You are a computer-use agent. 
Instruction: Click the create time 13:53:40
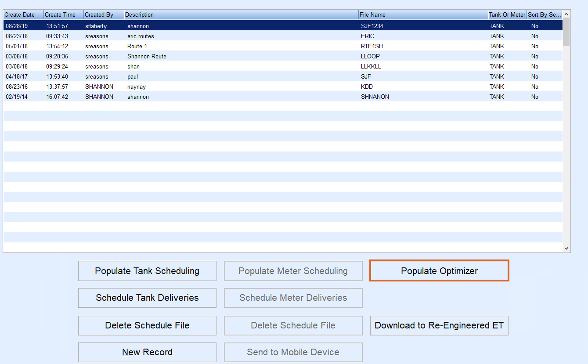(57, 76)
